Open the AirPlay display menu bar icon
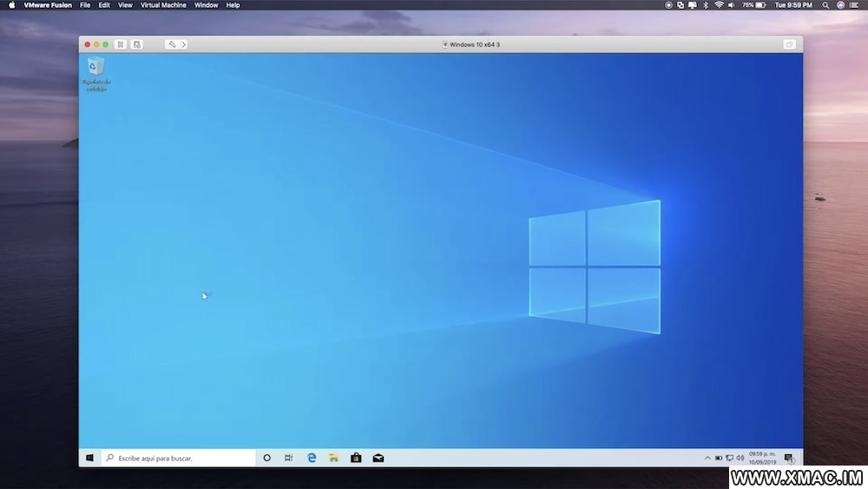This screenshot has width=868, height=489. pos(693,5)
